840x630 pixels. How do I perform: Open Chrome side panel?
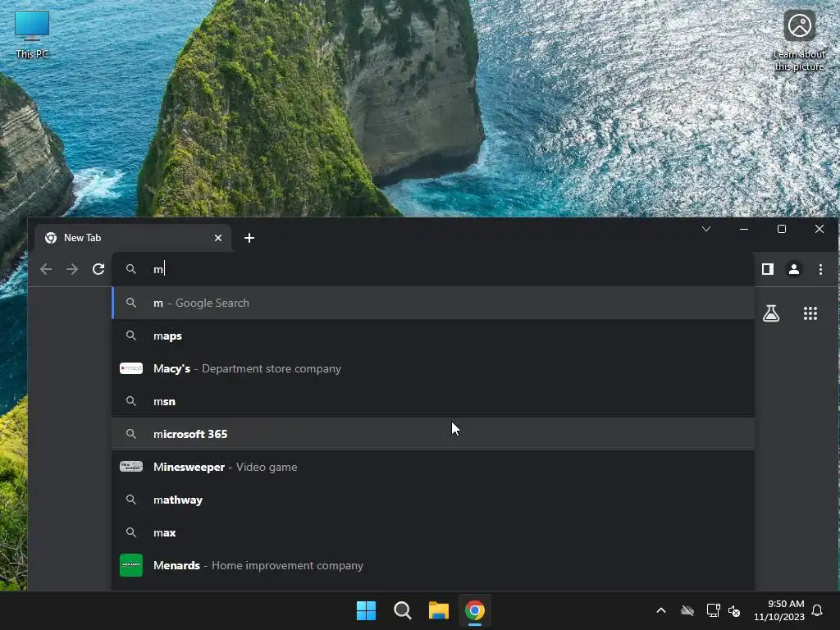768,269
